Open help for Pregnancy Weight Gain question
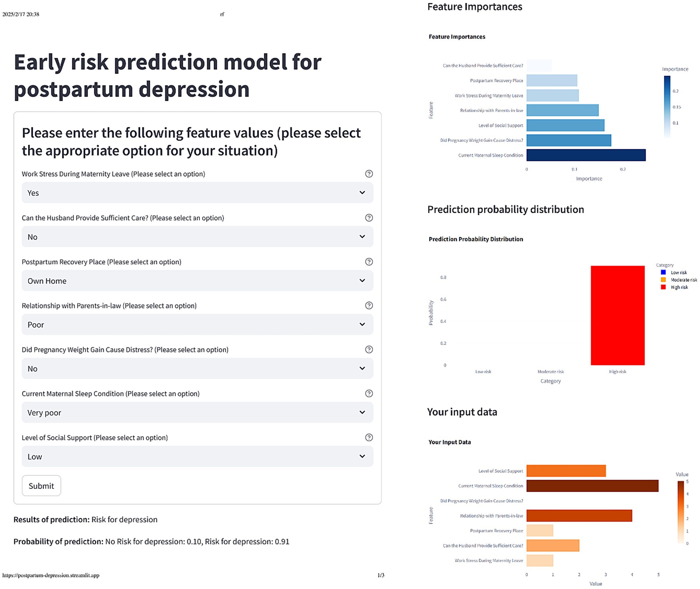700x589 pixels. pos(369,349)
